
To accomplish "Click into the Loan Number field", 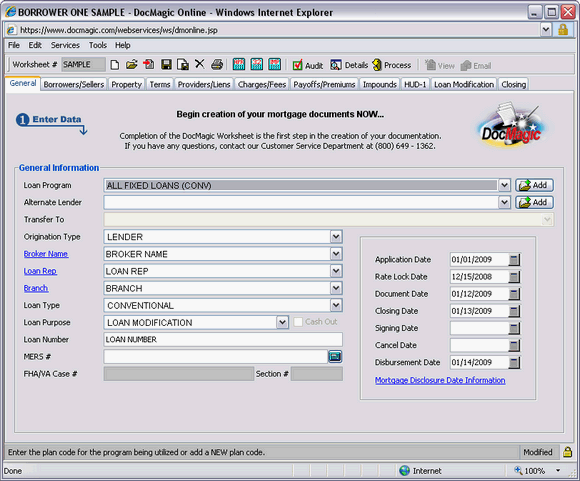I will coord(223,339).
